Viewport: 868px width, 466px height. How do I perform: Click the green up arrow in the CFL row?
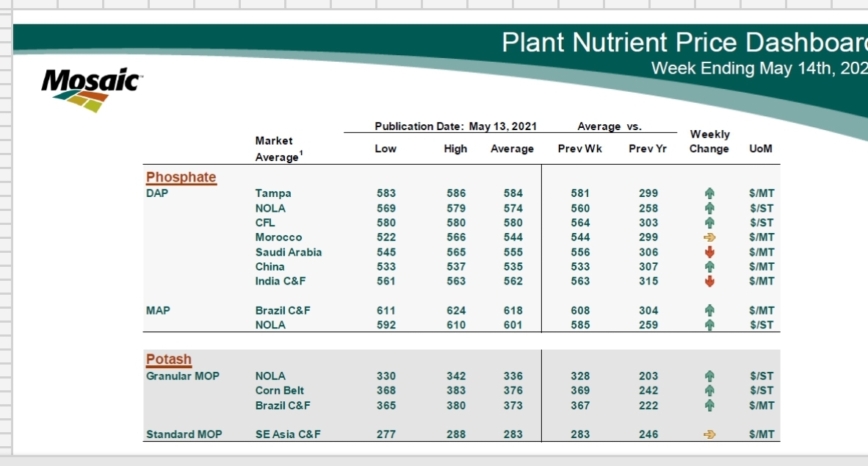pos(709,223)
